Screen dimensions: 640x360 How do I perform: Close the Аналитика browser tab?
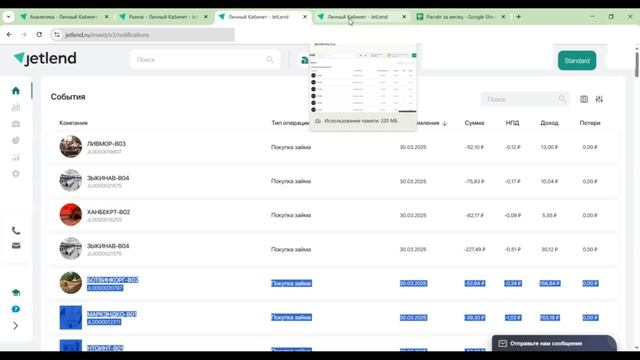tap(107, 17)
